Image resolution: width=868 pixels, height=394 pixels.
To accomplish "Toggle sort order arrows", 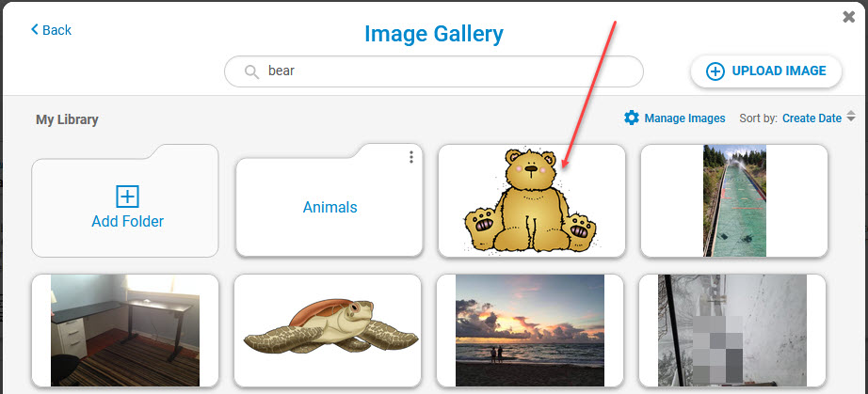I will [850, 118].
